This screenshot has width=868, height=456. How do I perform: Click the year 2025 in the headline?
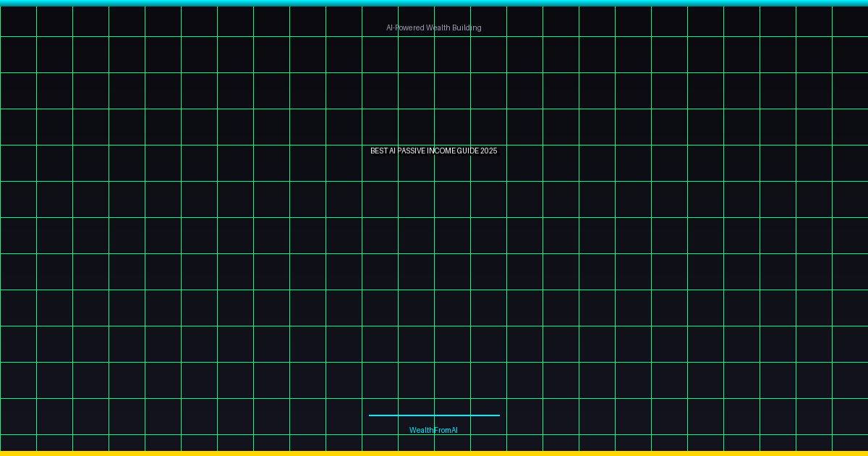click(489, 151)
